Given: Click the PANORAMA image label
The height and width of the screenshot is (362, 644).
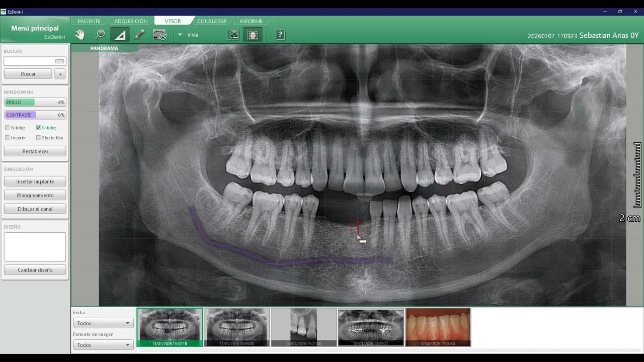Looking at the screenshot, I should tap(104, 48).
